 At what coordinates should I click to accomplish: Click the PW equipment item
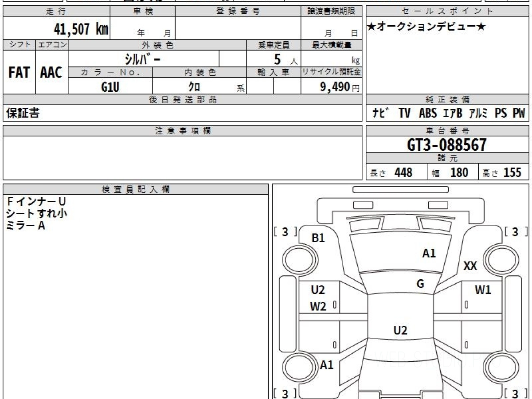[519, 113]
